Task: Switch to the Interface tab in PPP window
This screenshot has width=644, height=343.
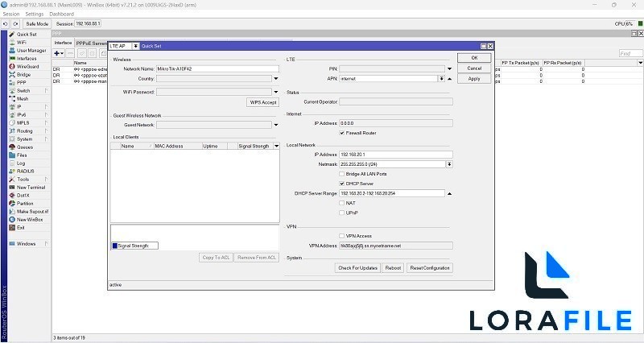Action: point(63,43)
